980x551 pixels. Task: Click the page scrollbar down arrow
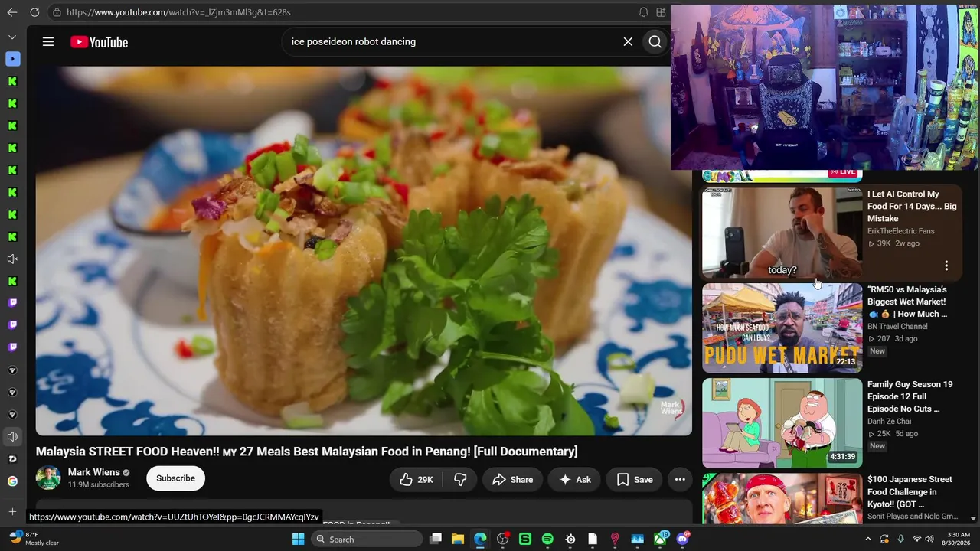tap(973, 518)
